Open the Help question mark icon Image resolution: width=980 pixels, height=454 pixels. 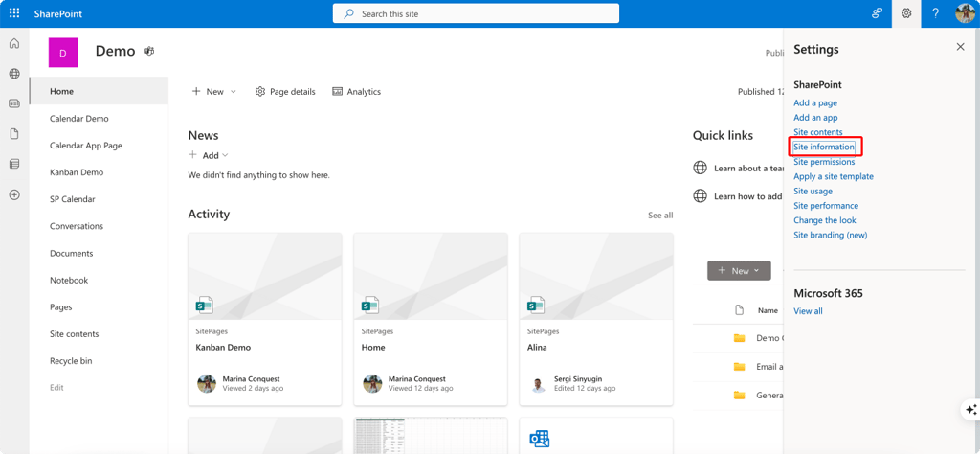(x=935, y=13)
